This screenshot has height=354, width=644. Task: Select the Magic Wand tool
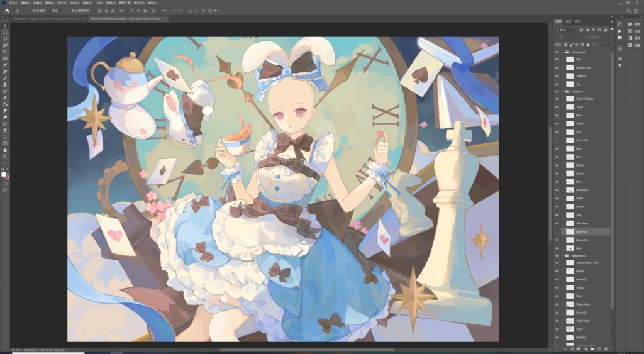[5, 45]
